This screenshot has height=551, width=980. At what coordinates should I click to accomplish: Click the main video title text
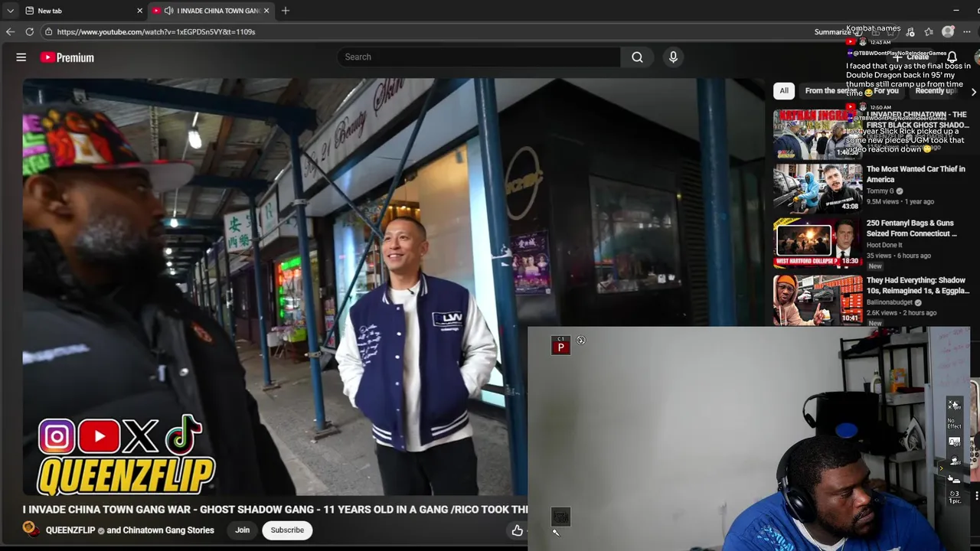pos(276,509)
